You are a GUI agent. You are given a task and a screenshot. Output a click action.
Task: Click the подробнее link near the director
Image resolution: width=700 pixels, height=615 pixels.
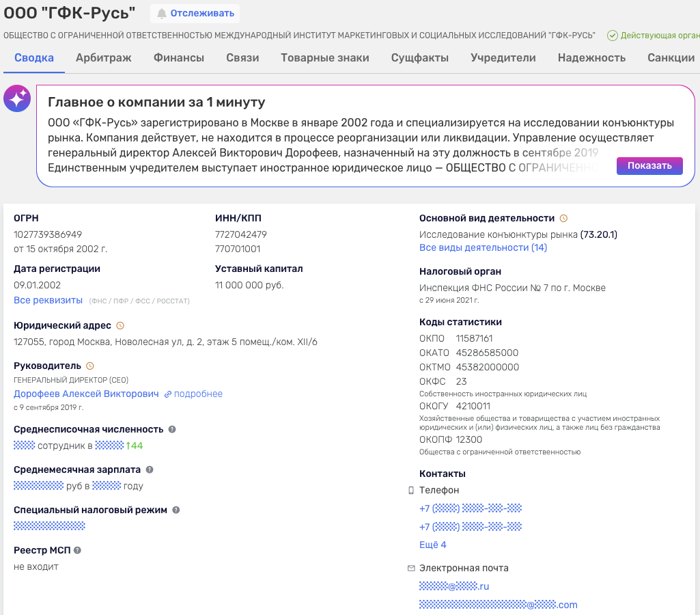pyautogui.click(x=193, y=394)
